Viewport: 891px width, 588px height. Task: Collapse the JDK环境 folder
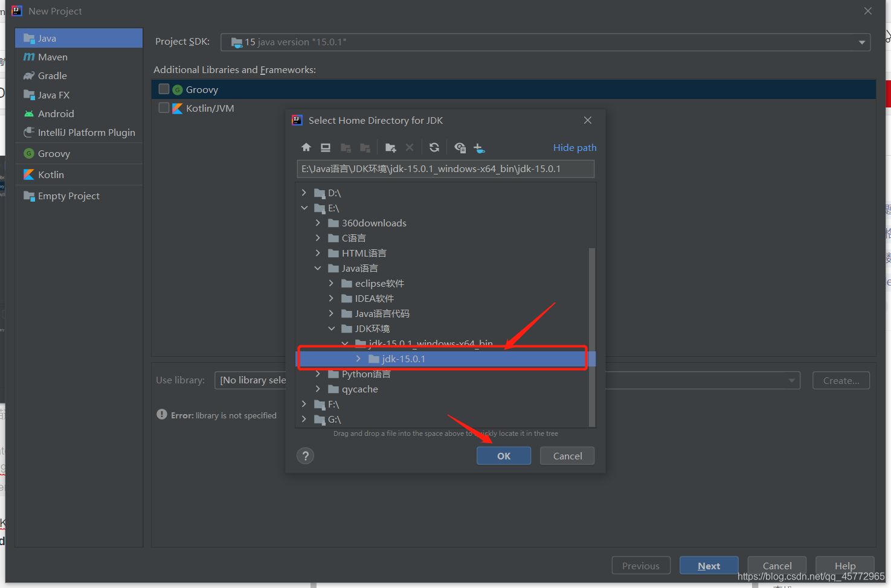coord(331,328)
